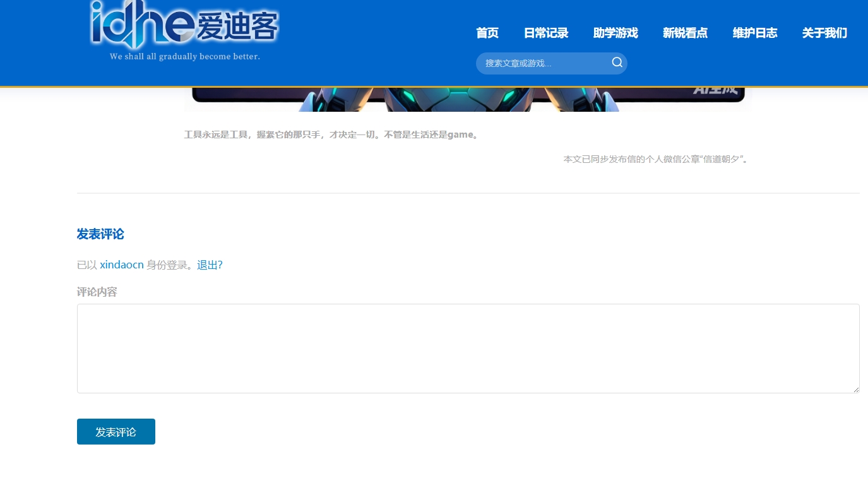Visit the 关于我们 page
The height and width of the screenshot is (478, 868).
[x=824, y=33]
